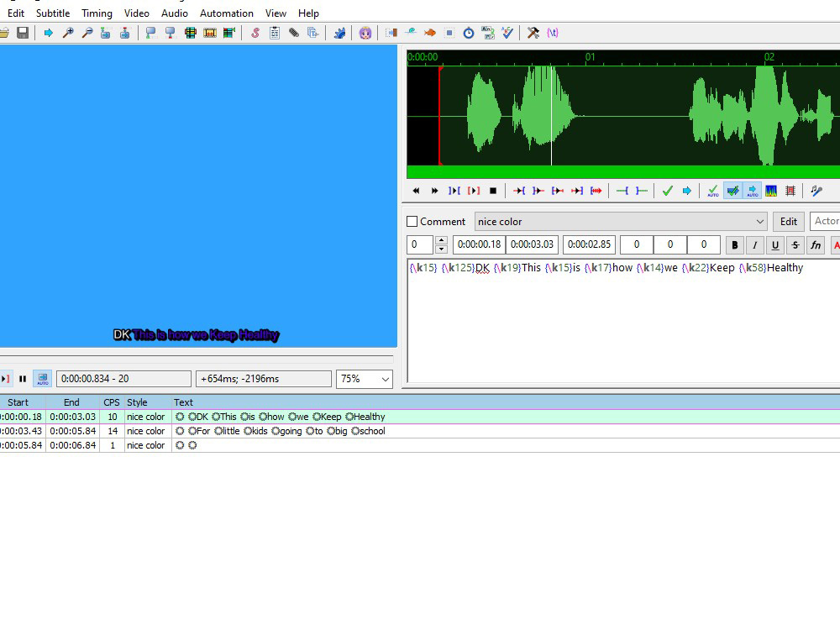The height and width of the screenshot is (630, 840).
Task: Open the Automation manager icon
Action: click(x=339, y=33)
